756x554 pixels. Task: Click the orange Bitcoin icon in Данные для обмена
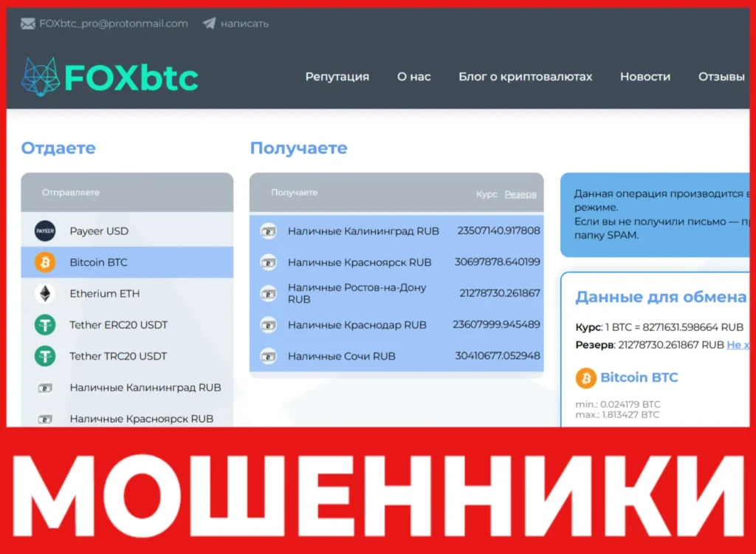point(585,377)
